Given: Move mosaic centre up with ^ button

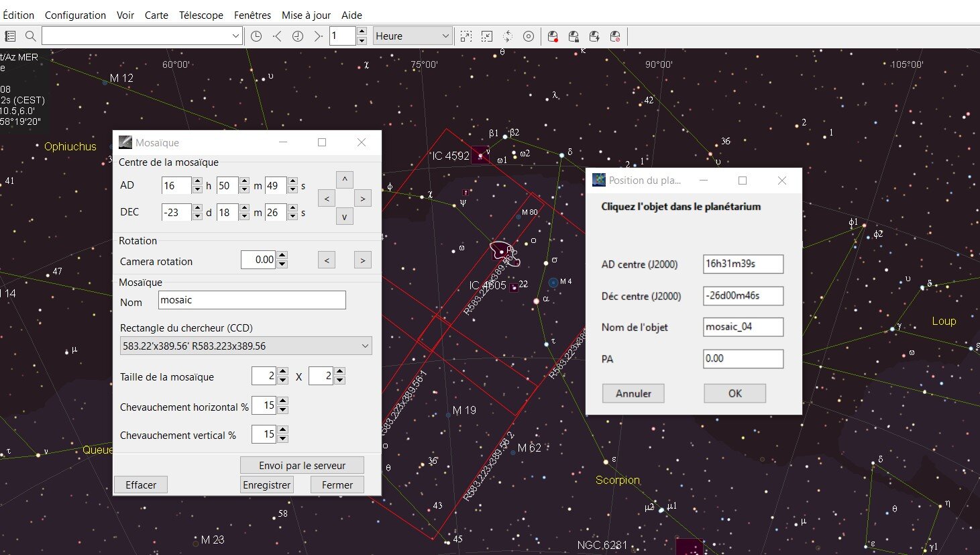Looking at the screenshot, I should click(344, 180).
